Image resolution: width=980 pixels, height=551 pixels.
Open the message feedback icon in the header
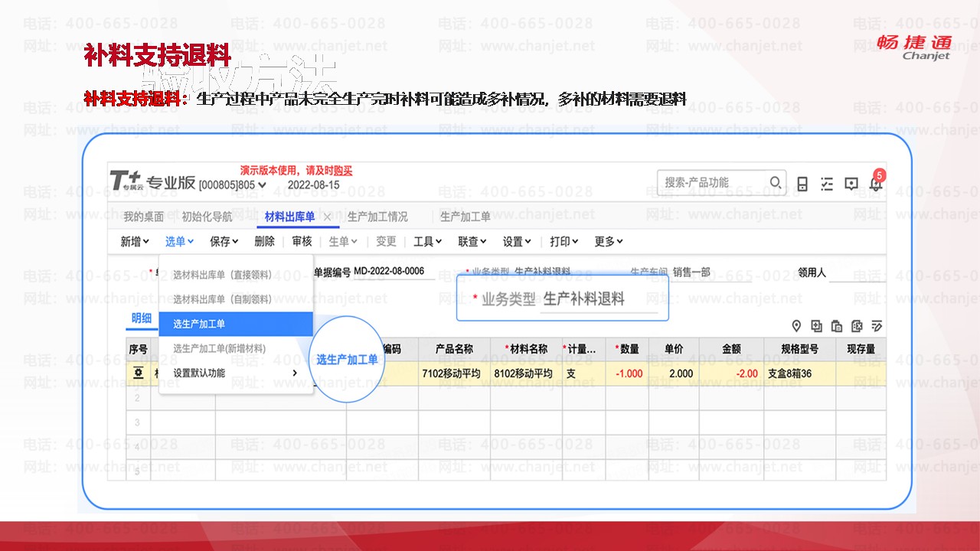[851, 184]
